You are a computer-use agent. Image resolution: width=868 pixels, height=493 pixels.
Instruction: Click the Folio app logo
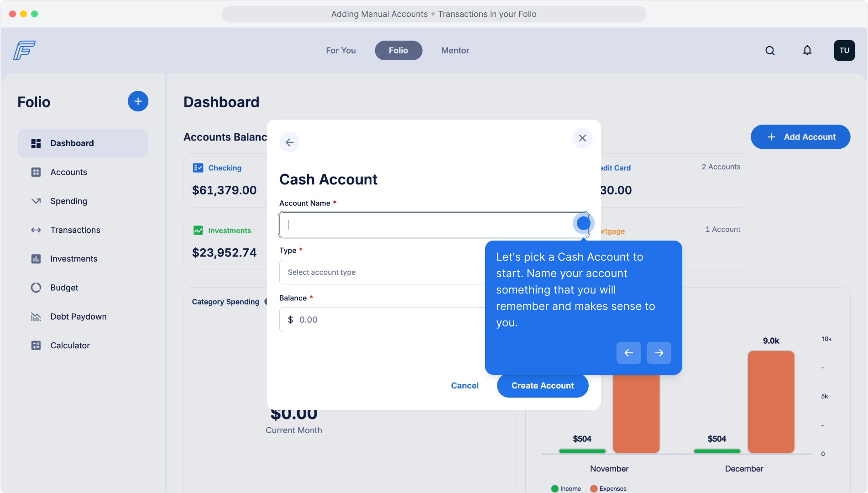[x=24, y=50]
